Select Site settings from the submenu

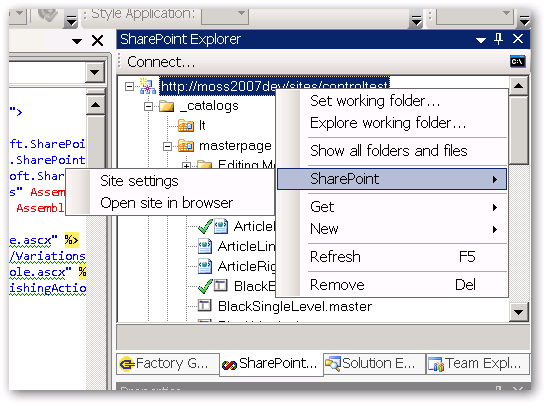[139, 181]
